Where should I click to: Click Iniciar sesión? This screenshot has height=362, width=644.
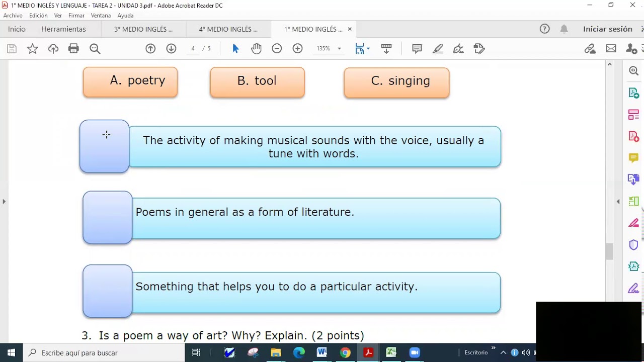(608, 29)
